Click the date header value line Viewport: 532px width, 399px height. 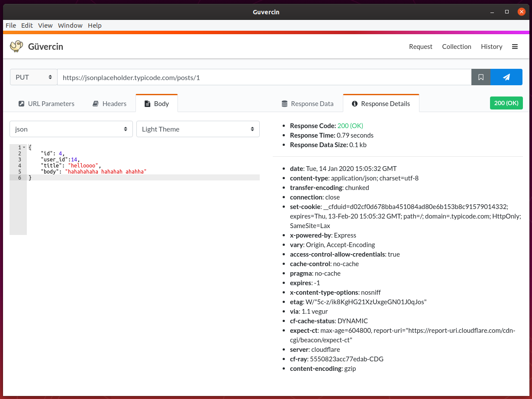click(343, 168)
